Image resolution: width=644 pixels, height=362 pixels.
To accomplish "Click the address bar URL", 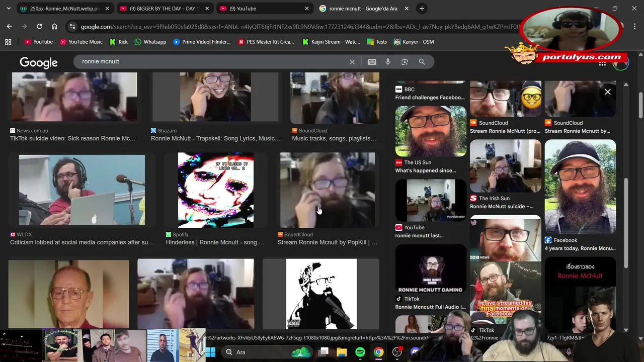I will [299, 27].
